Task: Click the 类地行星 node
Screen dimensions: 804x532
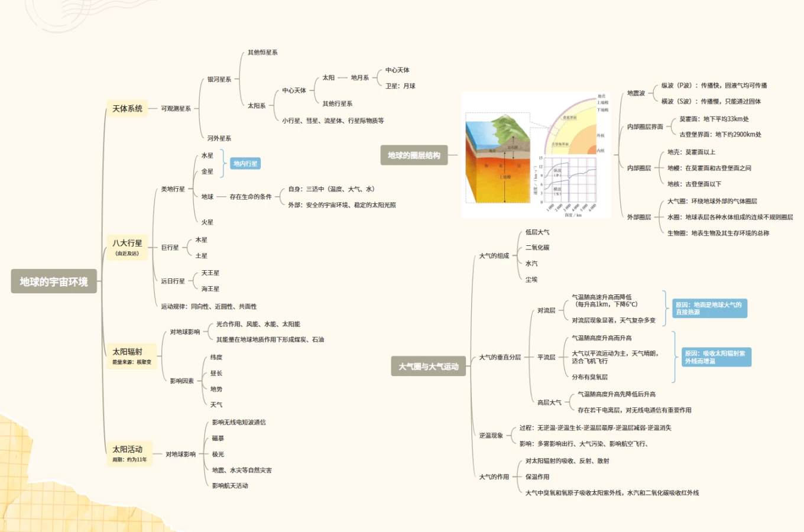Action: 173,189
